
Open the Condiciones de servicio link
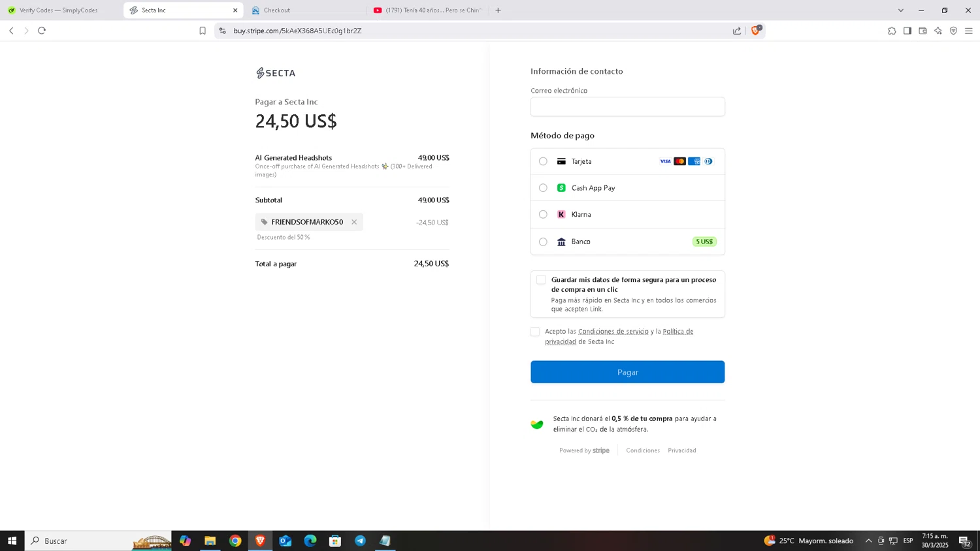613,332
